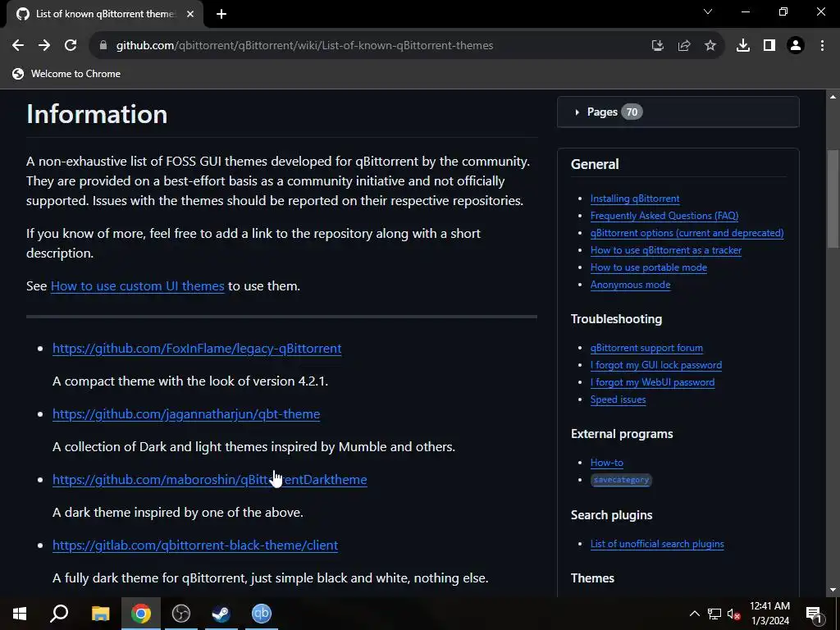This screenshot has width=840, height=630.
Task: Select the List of known qBittorrent themes tab
Action: (105, 14)
